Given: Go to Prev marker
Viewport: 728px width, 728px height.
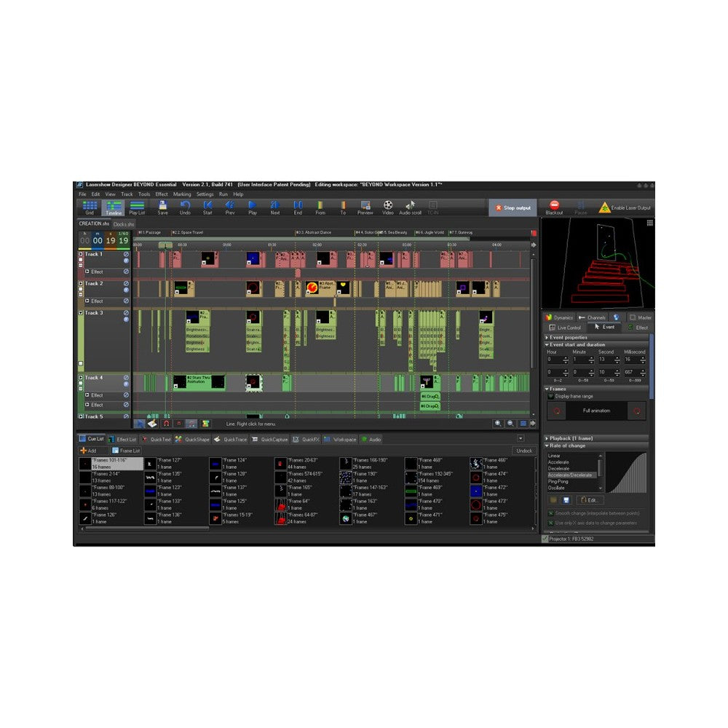Looking at the screenshot, I should coord(230,207).
